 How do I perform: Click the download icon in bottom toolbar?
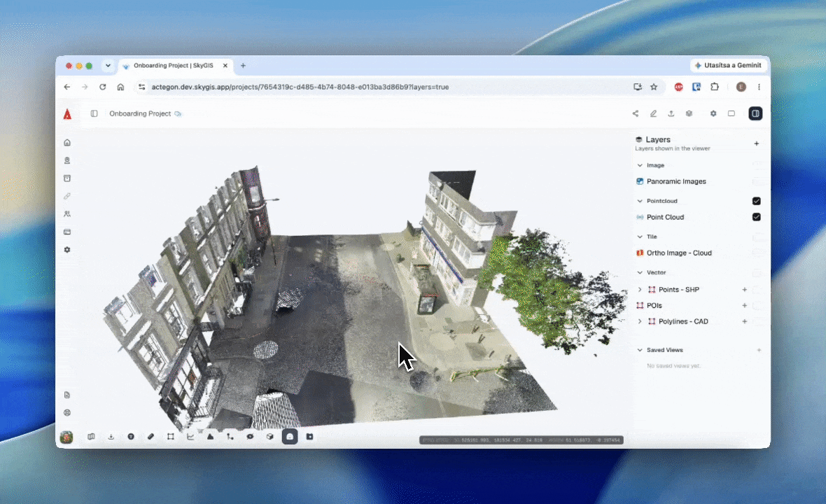tap(111, 437)
